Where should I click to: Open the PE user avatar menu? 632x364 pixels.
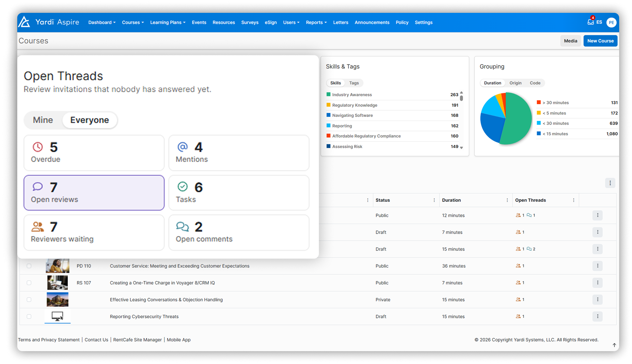tap(611, 22)
